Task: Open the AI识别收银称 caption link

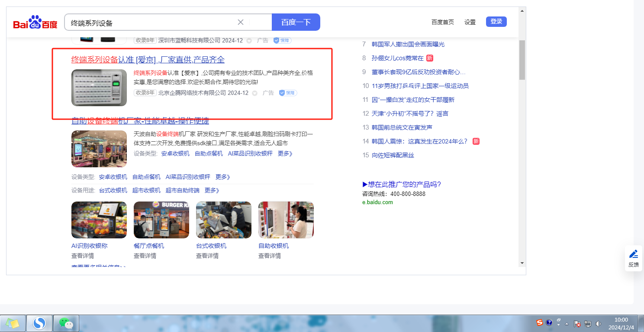Action: tap(90, 246)
